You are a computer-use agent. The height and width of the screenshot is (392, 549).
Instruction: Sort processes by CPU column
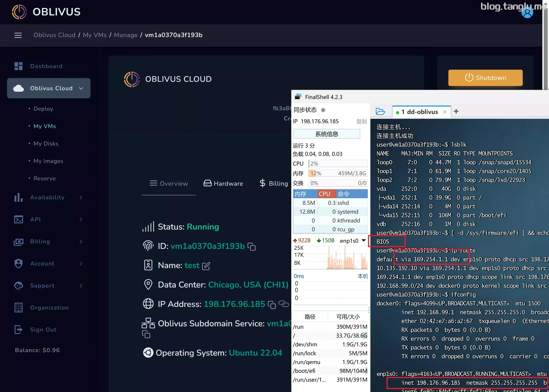tap(327, 194)
